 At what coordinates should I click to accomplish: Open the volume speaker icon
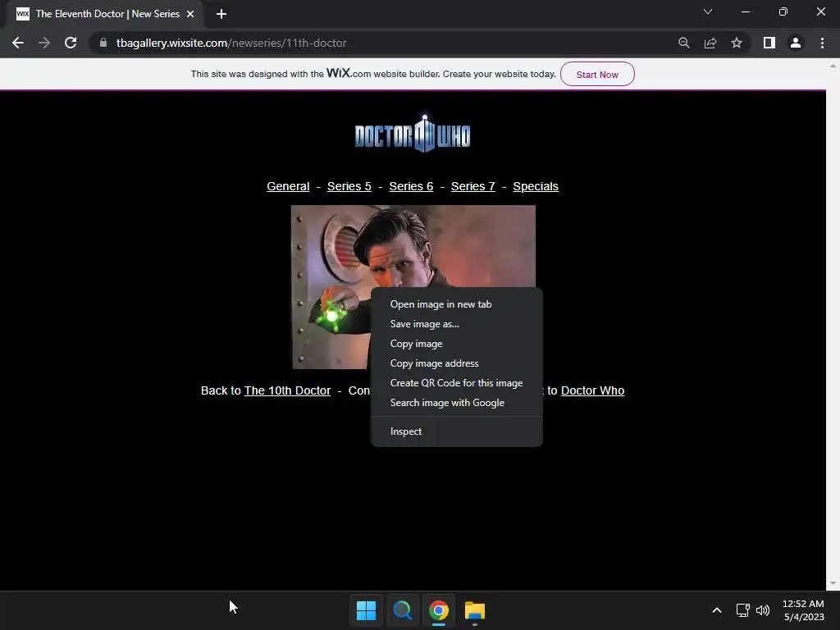pos(763,610)
